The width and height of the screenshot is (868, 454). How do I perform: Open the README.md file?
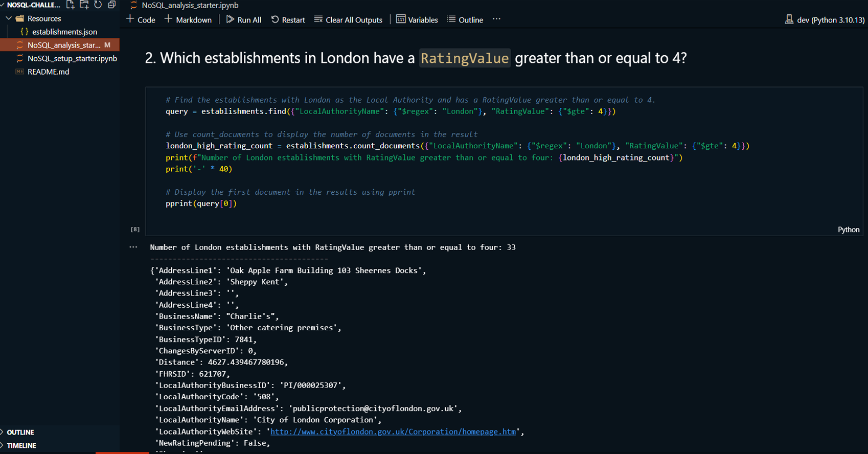(x=48, y=72)
